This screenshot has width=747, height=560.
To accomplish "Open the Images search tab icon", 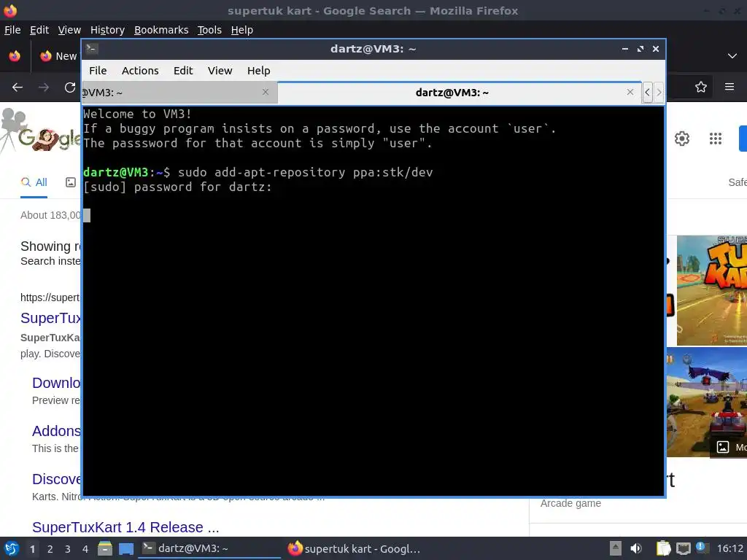I will tap(71, 182).
